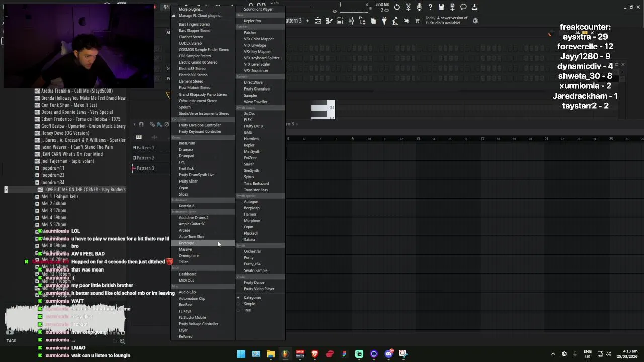Screen dimensions: 644x362
Task: Choose Kontakt 8 from plugin list
Action: click(x=186, y=206)
